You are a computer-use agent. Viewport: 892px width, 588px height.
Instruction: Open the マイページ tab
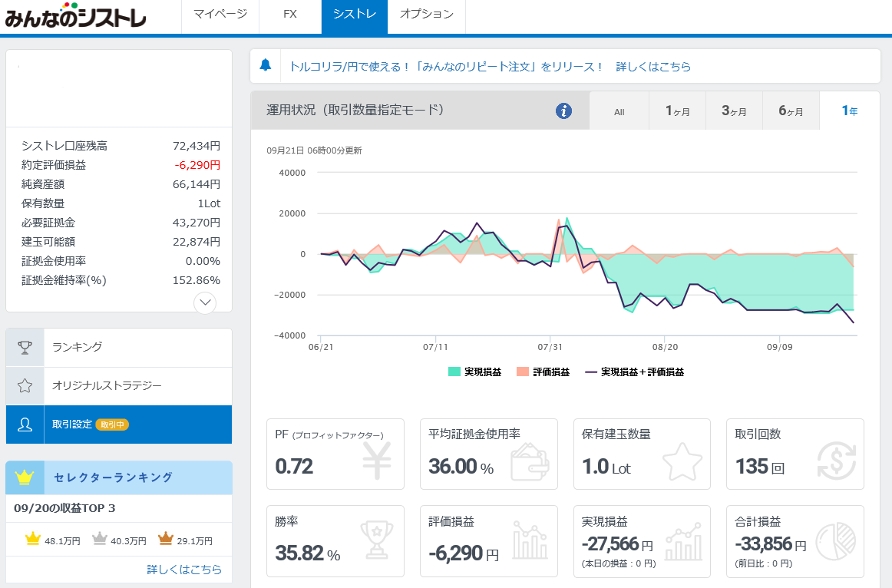pos(220,15)
